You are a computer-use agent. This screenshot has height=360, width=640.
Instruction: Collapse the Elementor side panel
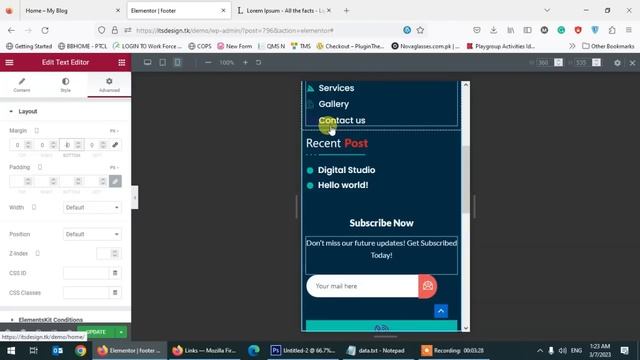[135, 198]
